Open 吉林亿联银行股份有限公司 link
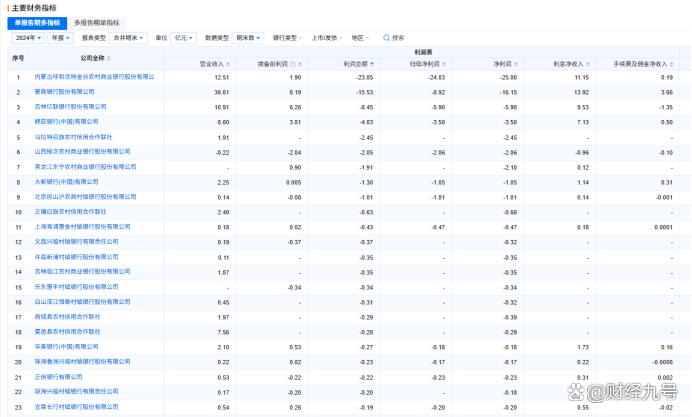The height and width of the screenshot is (417, 692). pos(71,107)
